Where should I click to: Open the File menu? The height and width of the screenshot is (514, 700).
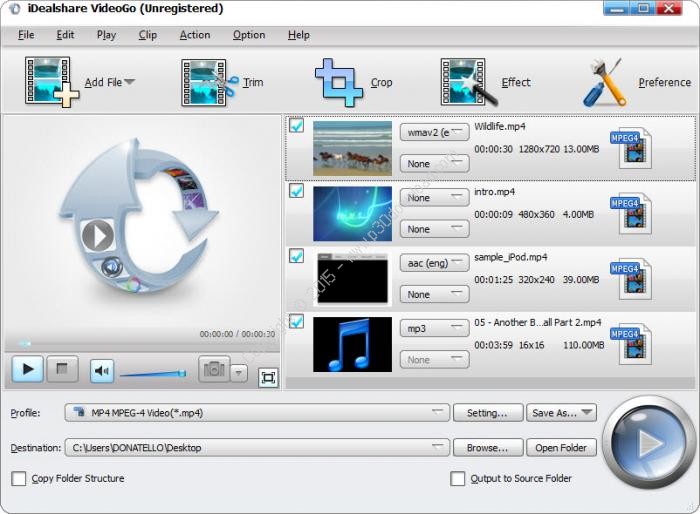[x=26, y=35]
